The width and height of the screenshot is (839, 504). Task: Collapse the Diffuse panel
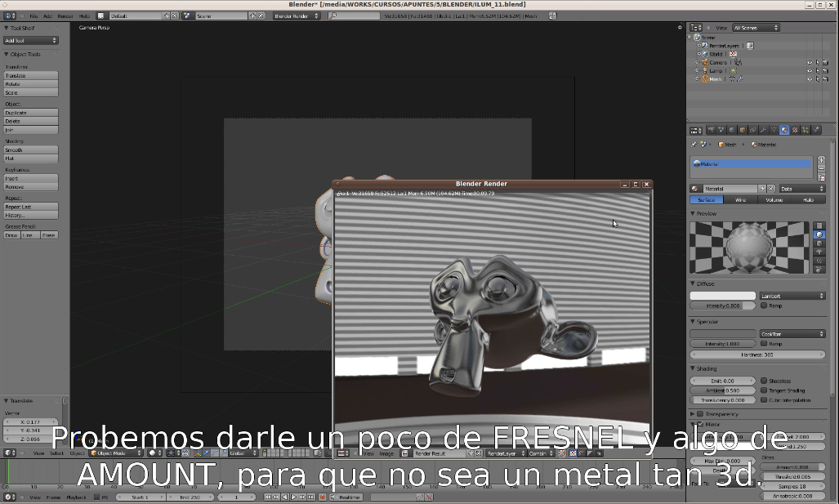(693, 283)
